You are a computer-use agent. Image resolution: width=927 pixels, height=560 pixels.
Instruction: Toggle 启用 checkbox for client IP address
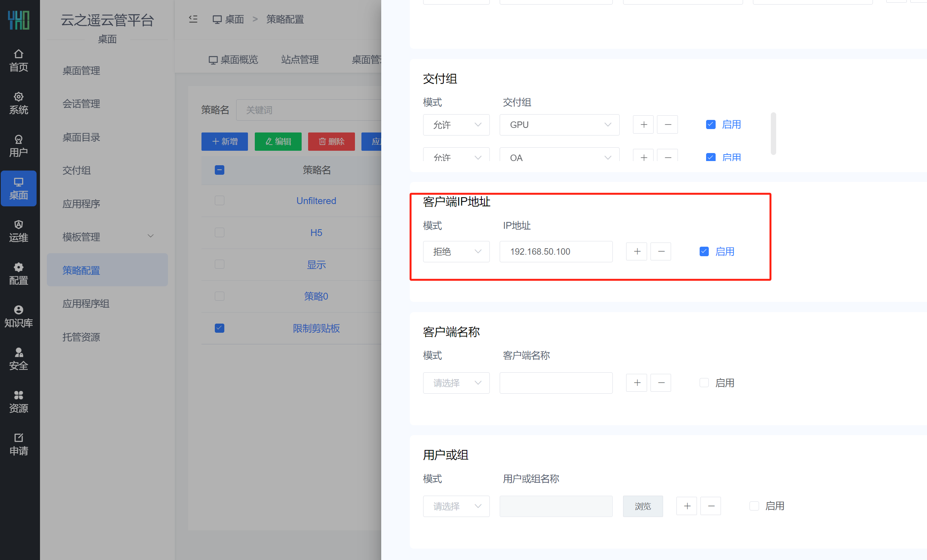click(704, 252)
